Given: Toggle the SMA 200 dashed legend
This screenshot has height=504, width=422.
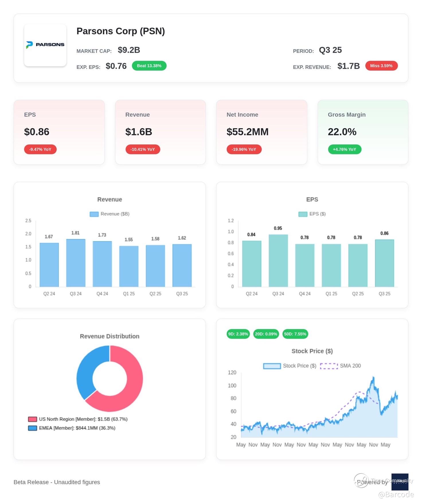Looking at the screenshot, I should (329, 366).
